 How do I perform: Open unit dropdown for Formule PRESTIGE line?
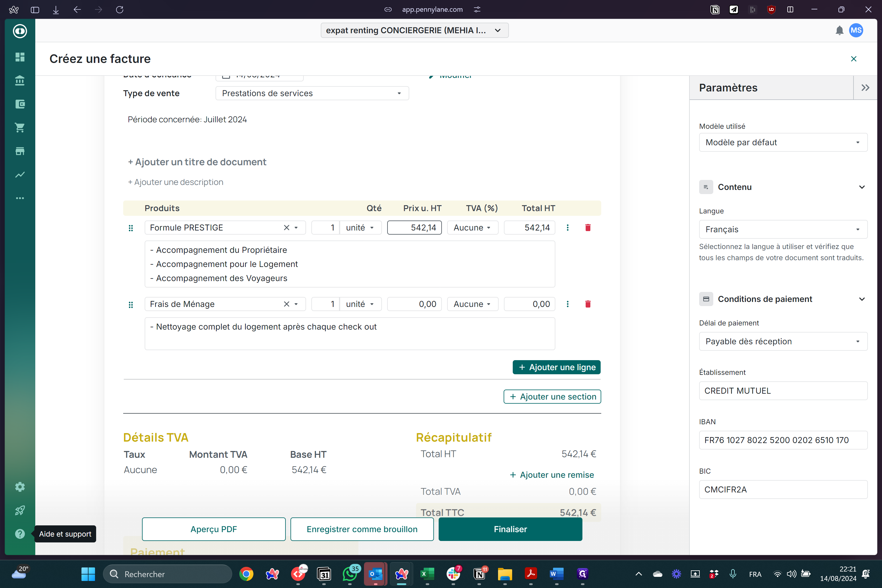pos(360,228)
